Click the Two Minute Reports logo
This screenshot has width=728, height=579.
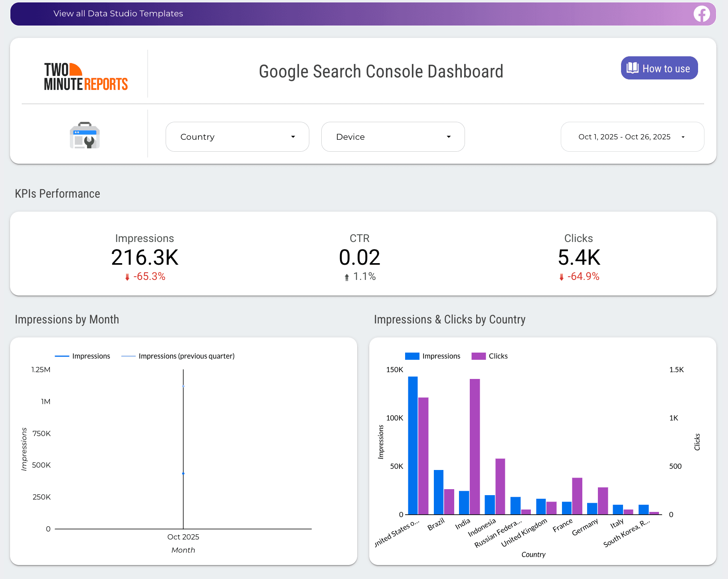tap(86, 76)
